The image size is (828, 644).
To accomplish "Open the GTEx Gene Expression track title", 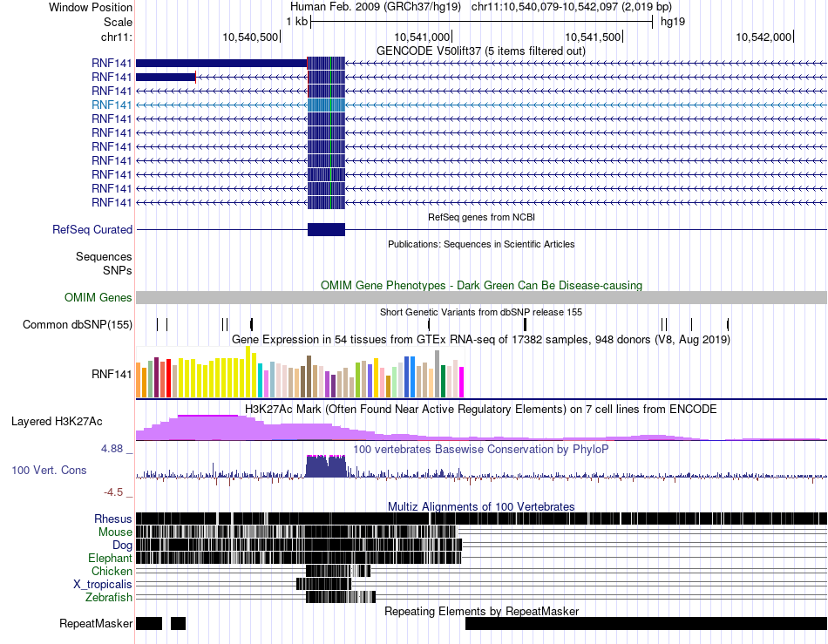I will coord(481,339).
